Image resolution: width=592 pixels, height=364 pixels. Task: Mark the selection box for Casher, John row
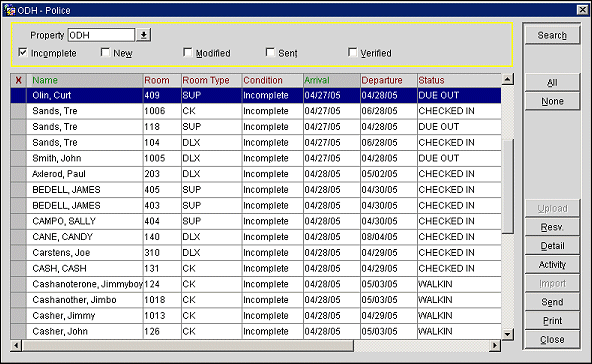pyautogui.click(x=18, y=332)
